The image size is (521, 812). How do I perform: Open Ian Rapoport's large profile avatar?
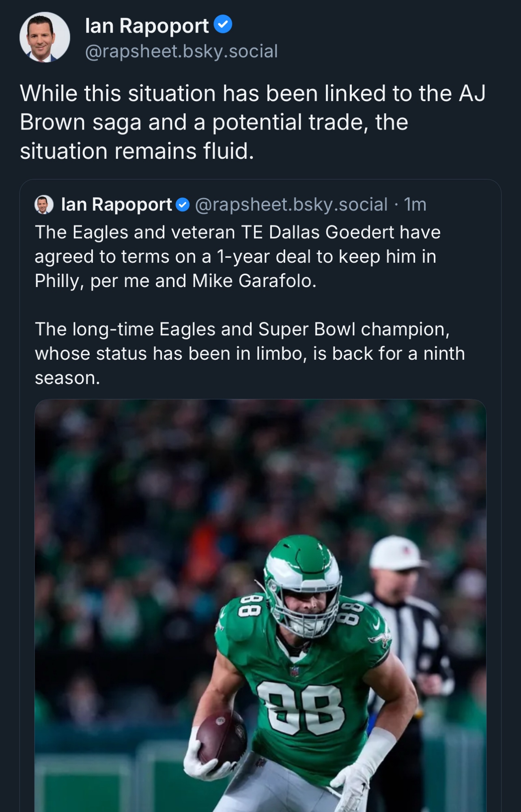pyautogui.click(x=45, y=37)
